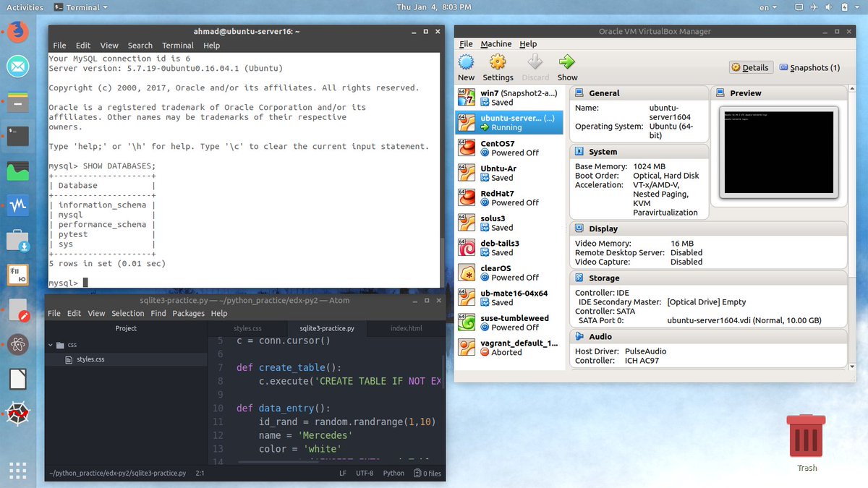Switch to the styles.css tab in Atom

click(247, 328)
